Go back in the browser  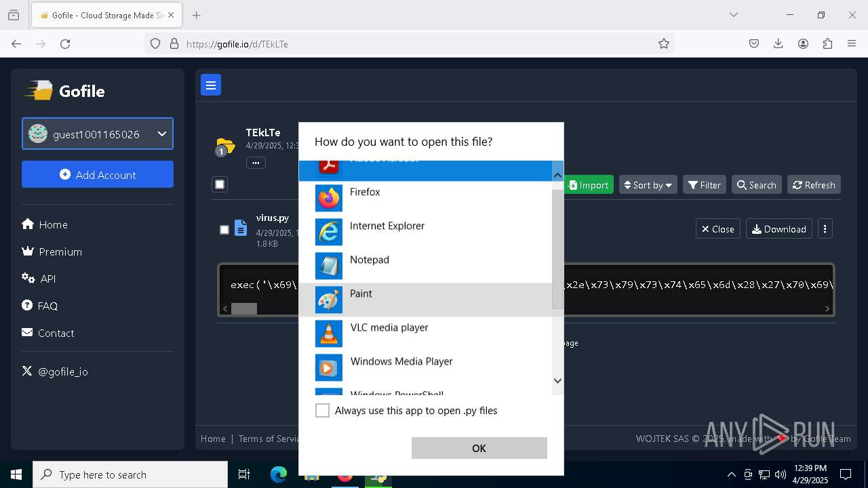pos(16,43)
